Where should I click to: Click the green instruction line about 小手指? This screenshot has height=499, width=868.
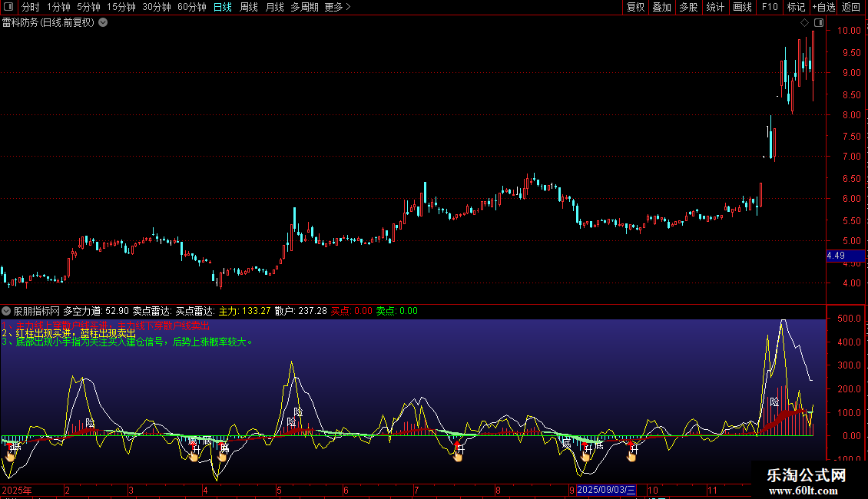(x=128, y=342)
